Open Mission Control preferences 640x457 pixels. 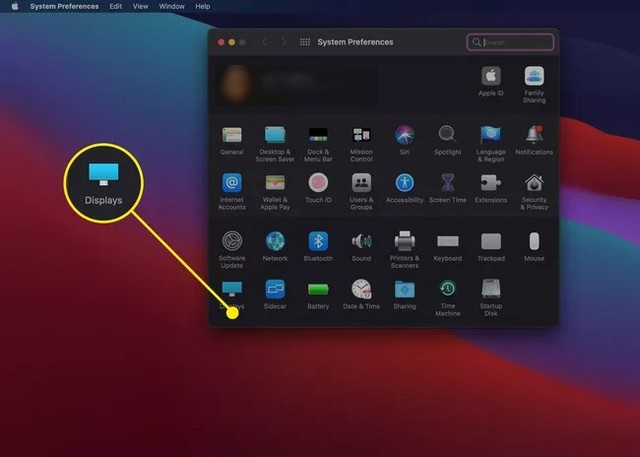(361, 144)
